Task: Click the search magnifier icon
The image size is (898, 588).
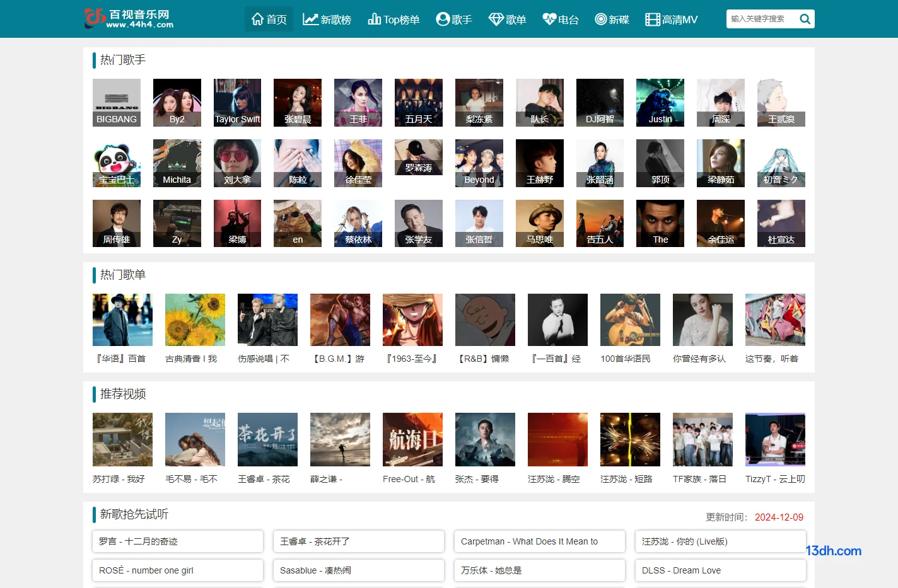Action: [x=805, y=19]
